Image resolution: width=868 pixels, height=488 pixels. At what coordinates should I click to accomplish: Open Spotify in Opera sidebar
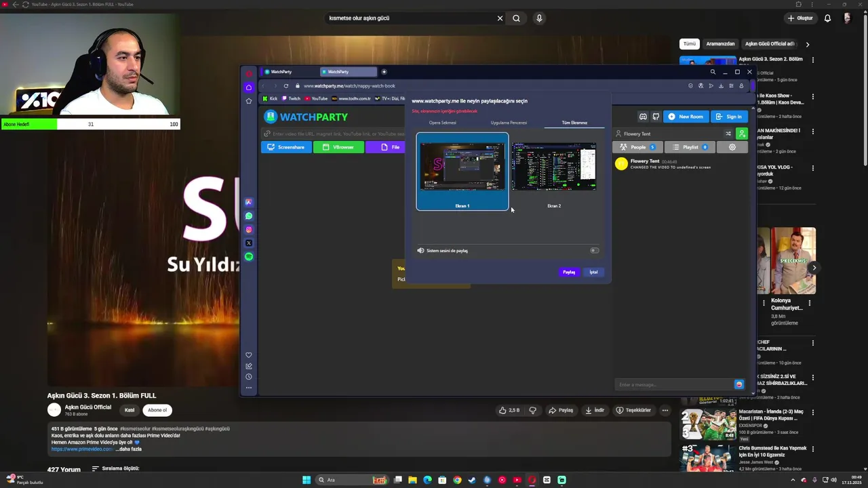click(249, 257)
